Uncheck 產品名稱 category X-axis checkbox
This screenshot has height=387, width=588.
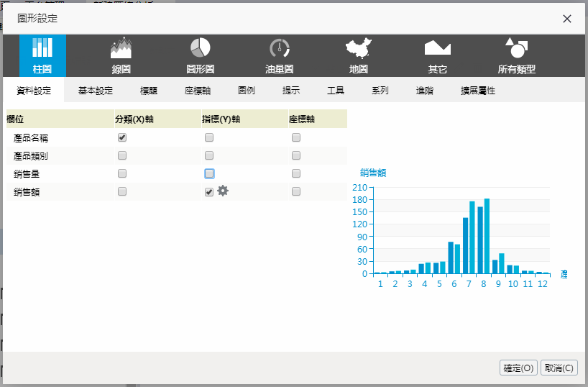(122, 137)
